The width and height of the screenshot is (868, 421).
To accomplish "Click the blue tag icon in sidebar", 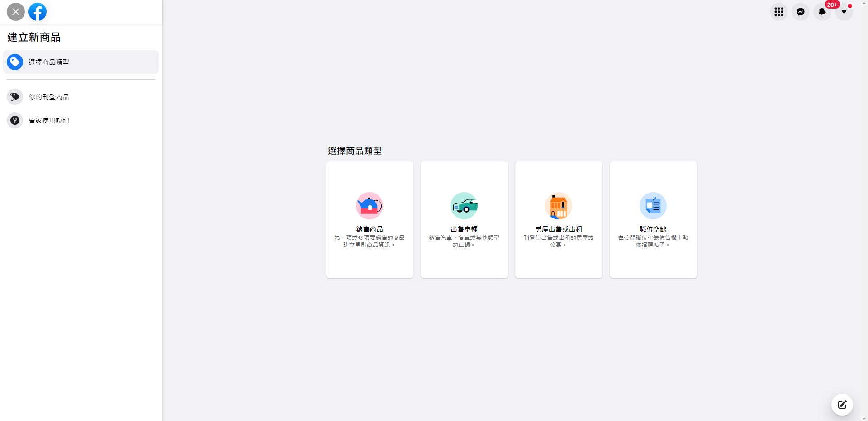I will 15,62.
